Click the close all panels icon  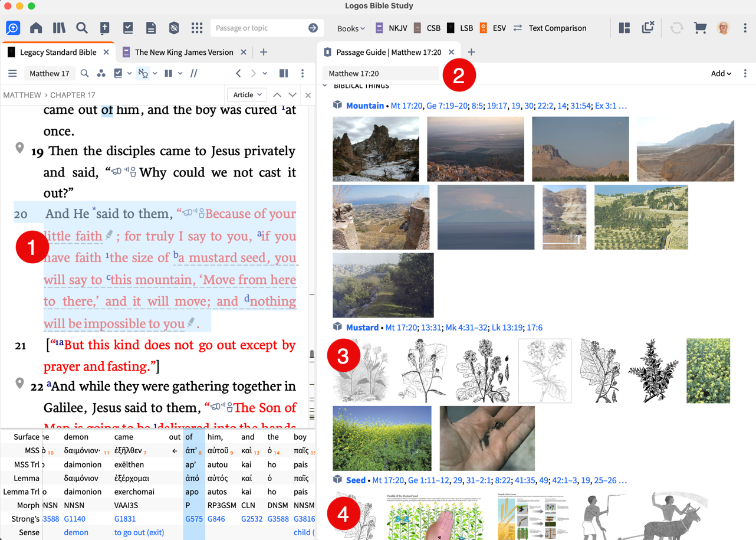coord(648,27)
